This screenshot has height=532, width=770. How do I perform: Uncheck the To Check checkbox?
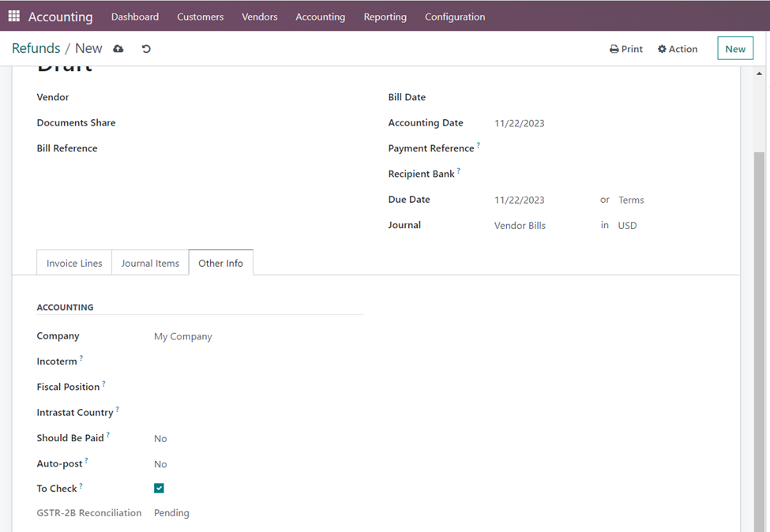pyautogui.click(x=160, y=489)
